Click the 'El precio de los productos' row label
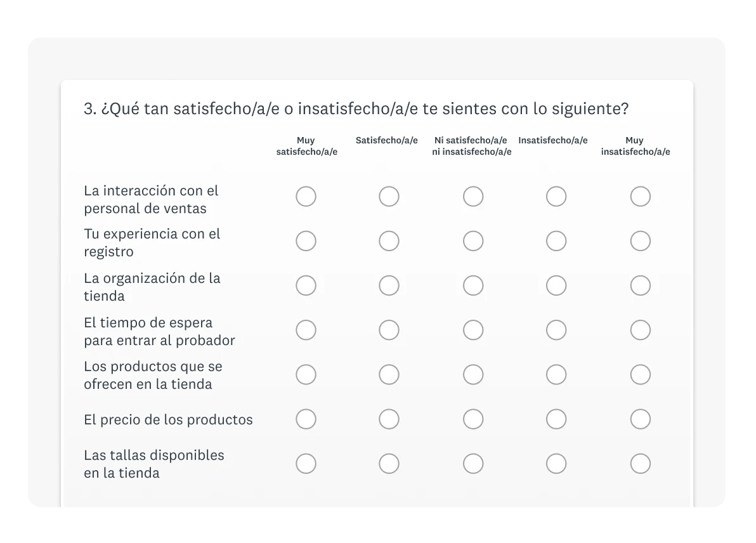This screenshot has height=543, width=756. [168, 420]
